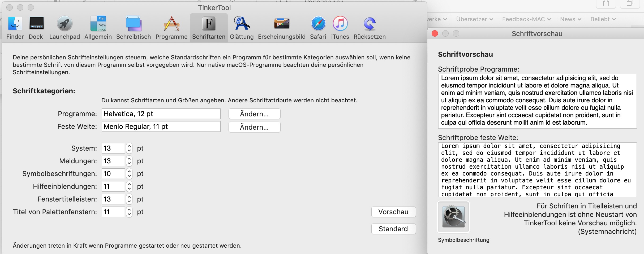Viewport: 644px width, 254px height.
Task: Expand the News bookmarks menu in browser
Action: pos(571,19)
